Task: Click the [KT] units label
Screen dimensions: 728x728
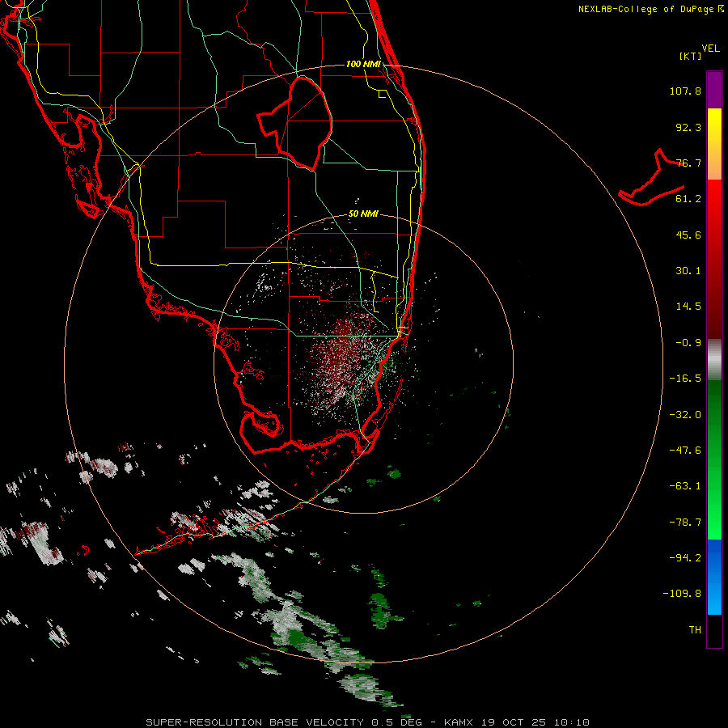Action: coord(691,56)
